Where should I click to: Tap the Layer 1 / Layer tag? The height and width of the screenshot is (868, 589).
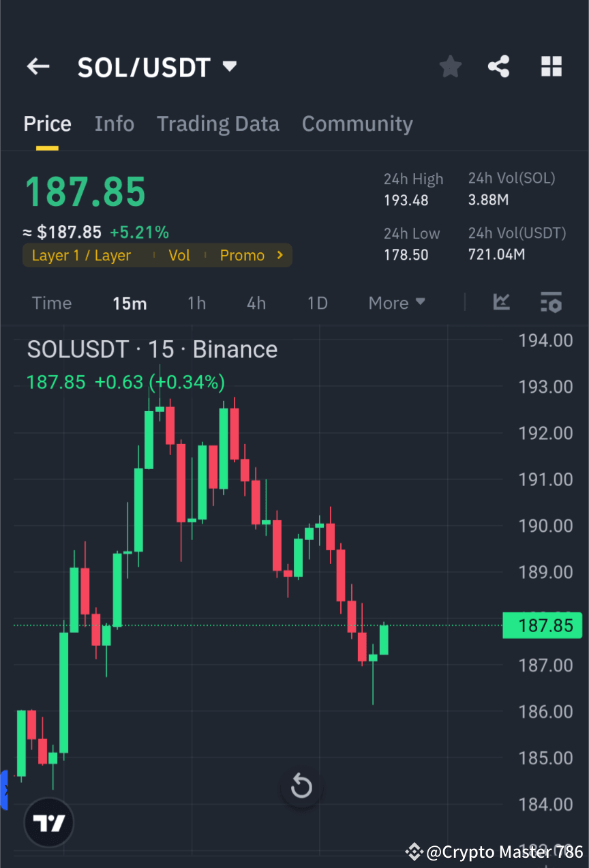point(81,255)
